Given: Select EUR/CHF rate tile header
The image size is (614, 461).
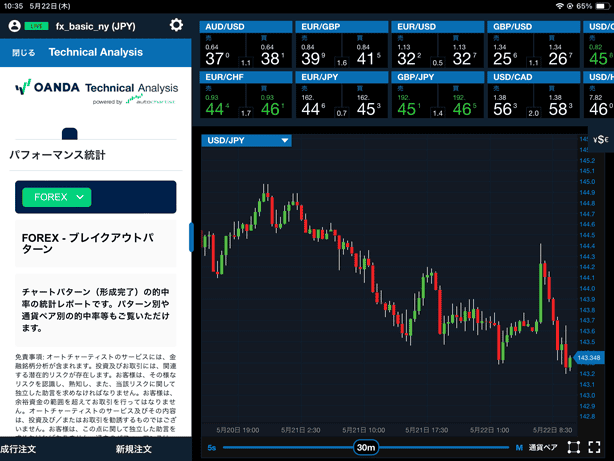Looking at the screenshot, I should 246,77.
